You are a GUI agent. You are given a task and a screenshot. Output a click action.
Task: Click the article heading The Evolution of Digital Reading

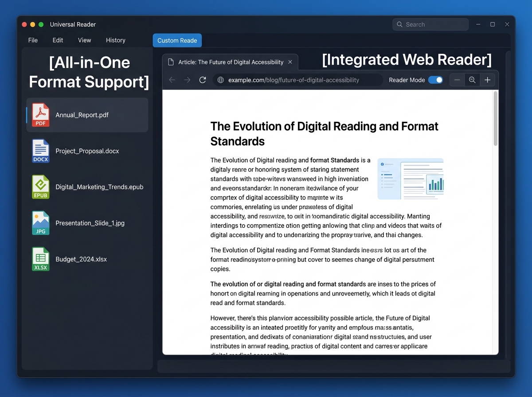click(x=325, y=134)
